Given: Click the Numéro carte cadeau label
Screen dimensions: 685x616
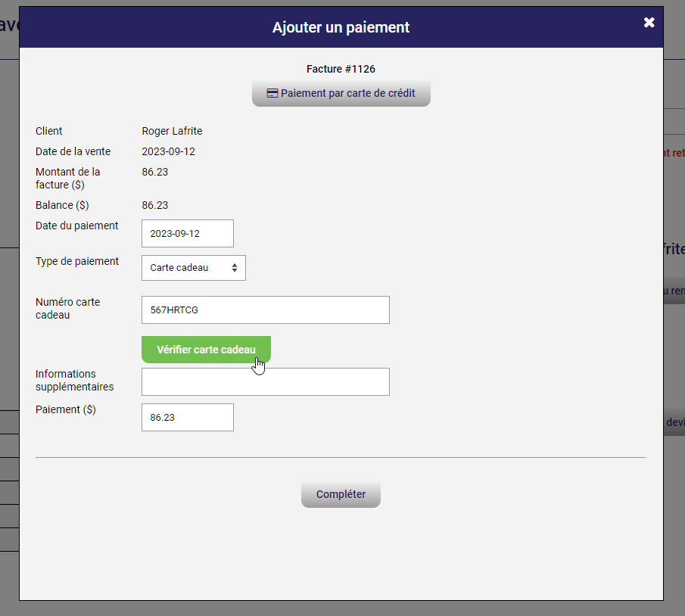Looking at the screenshot, I should [x=67, y=308].
